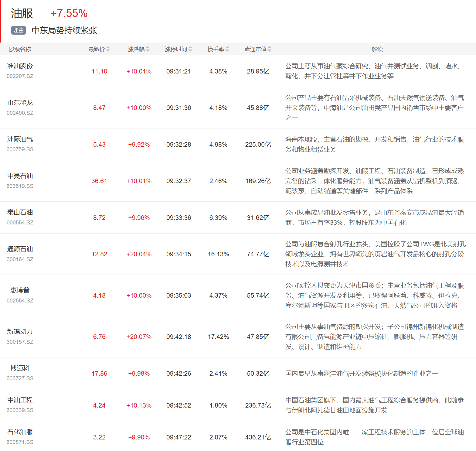Click the 涨停时间 sort arrow icon
476x451 pixels.
[190, 49]
